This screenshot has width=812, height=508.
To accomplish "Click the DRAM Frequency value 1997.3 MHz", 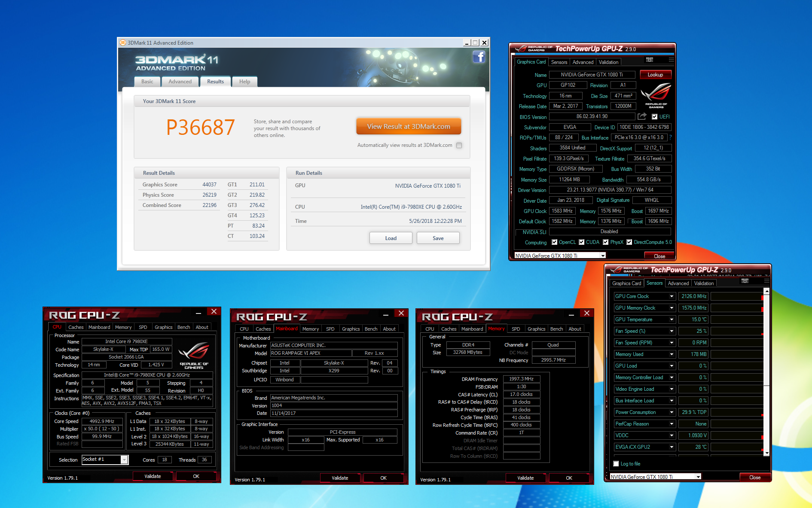I will point(522,379).
